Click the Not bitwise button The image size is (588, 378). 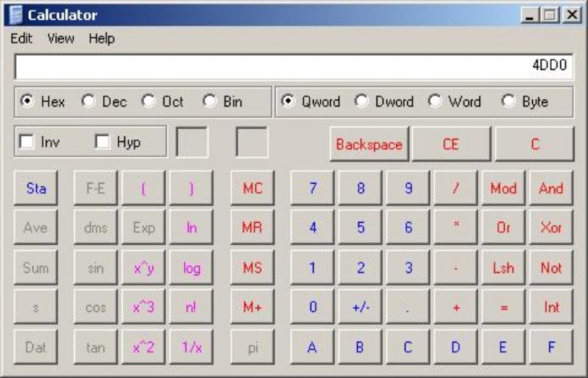[x=551, y=268]
